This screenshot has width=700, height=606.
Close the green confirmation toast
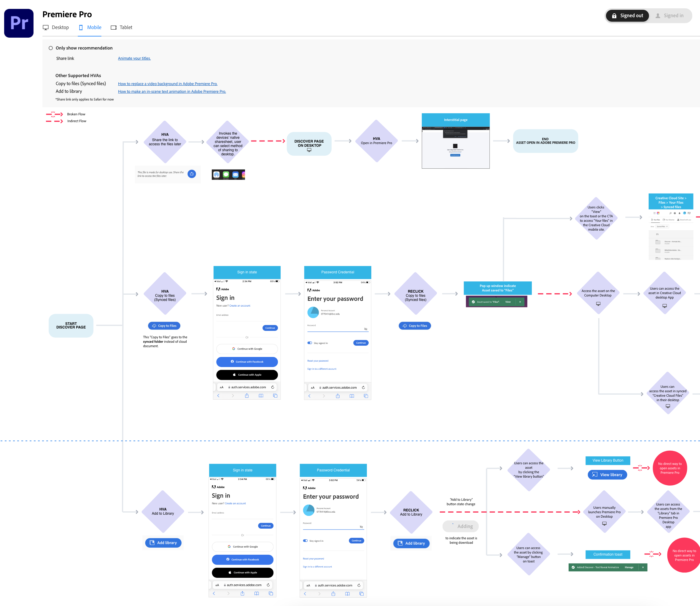pos(642,567)
